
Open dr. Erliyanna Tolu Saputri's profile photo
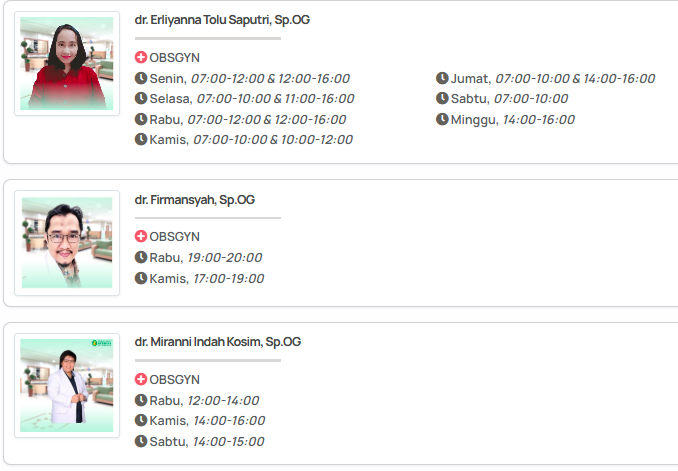[67, 63]
